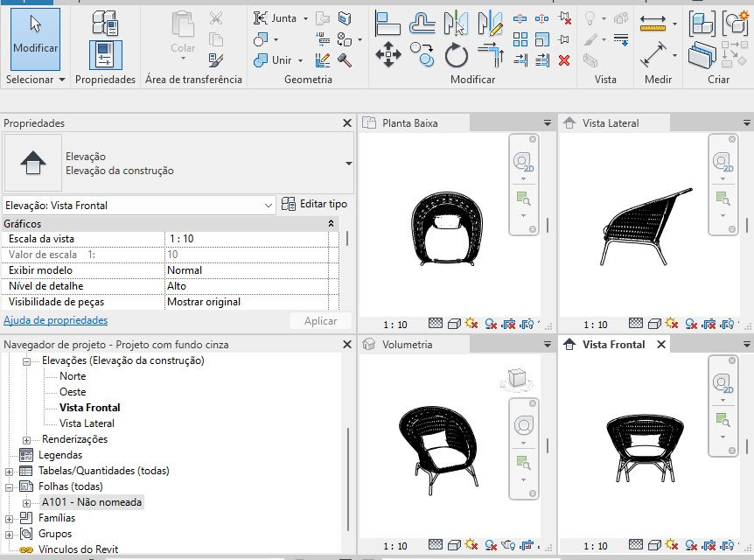Choose the Junta cope tool

point(275,18)
